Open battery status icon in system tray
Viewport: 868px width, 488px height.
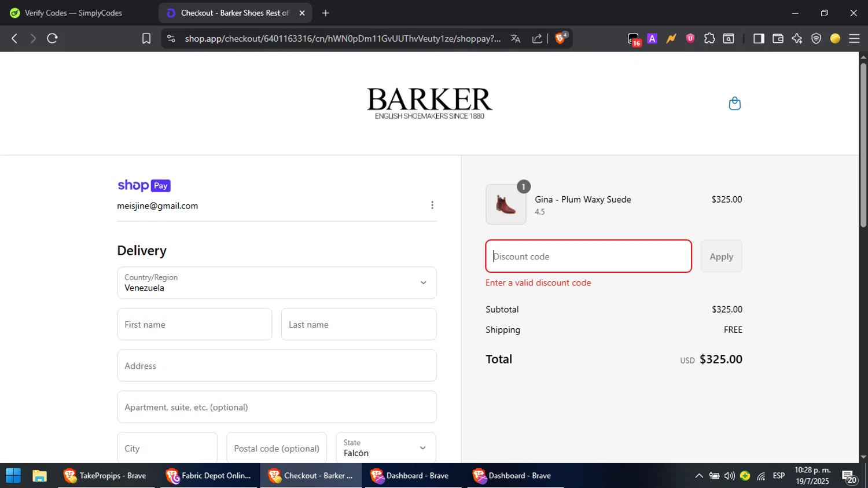tap(715, 476)
